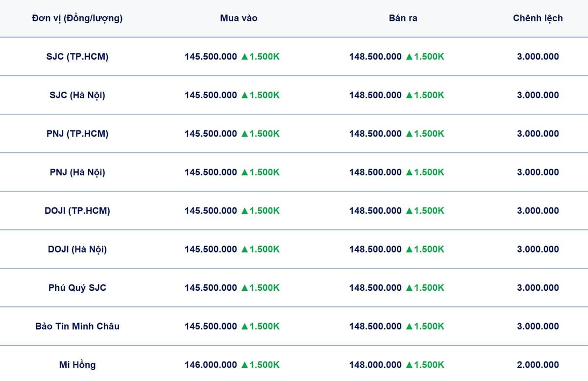Click the Đơn vị (Đồng/lượng) header
The width and height of the screenshot is (588, 381).
tap(77, 19)
